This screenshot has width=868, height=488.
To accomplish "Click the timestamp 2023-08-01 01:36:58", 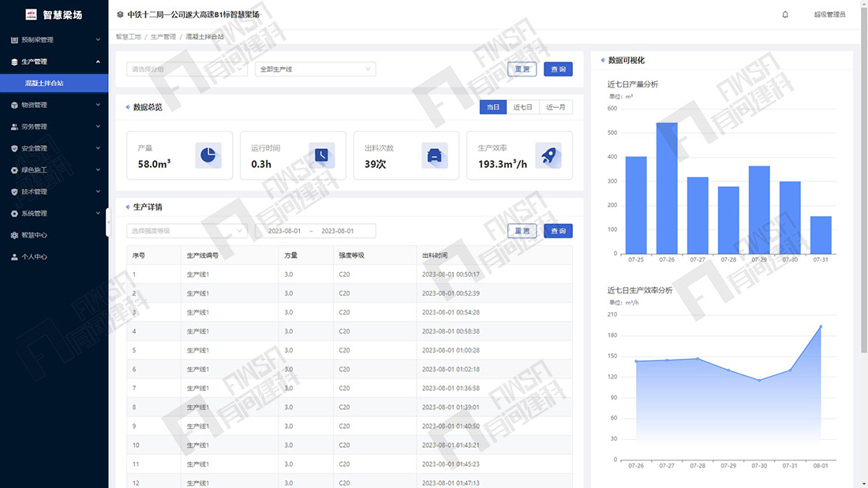I will (x=451, y=389).
